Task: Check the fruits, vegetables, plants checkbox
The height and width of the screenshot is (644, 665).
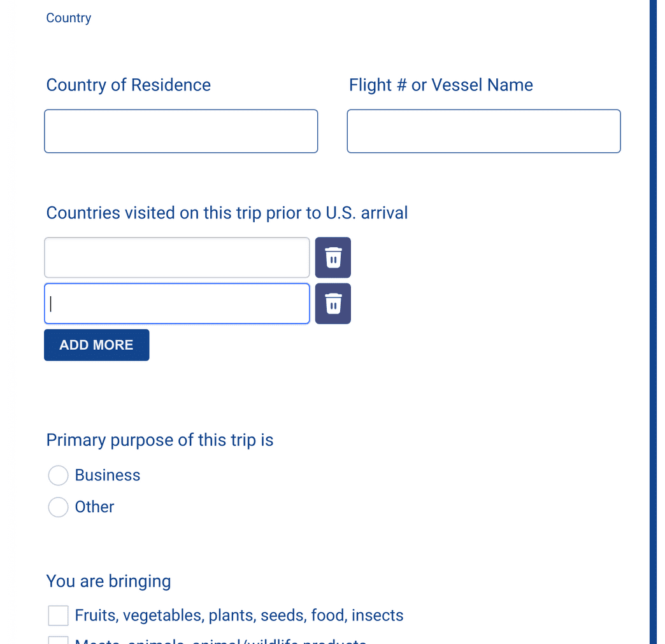Action: [x=58, y=615]
